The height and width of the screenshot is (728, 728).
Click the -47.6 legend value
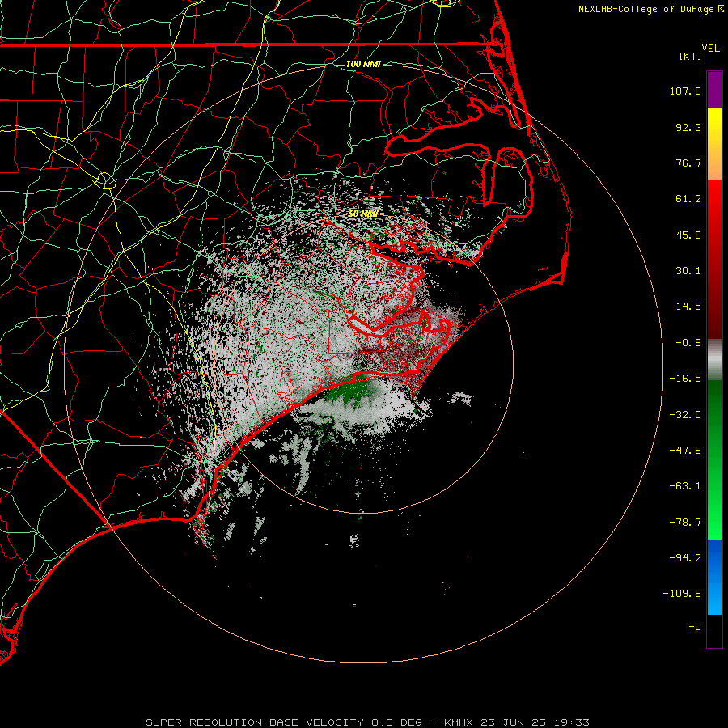click(x=685, y=451)
